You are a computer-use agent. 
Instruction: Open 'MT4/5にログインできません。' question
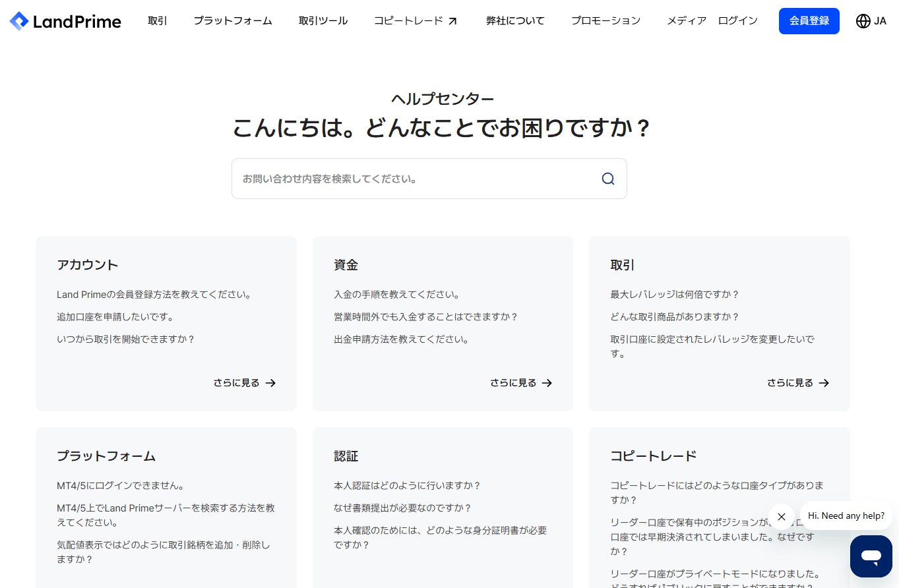[121, 486]
